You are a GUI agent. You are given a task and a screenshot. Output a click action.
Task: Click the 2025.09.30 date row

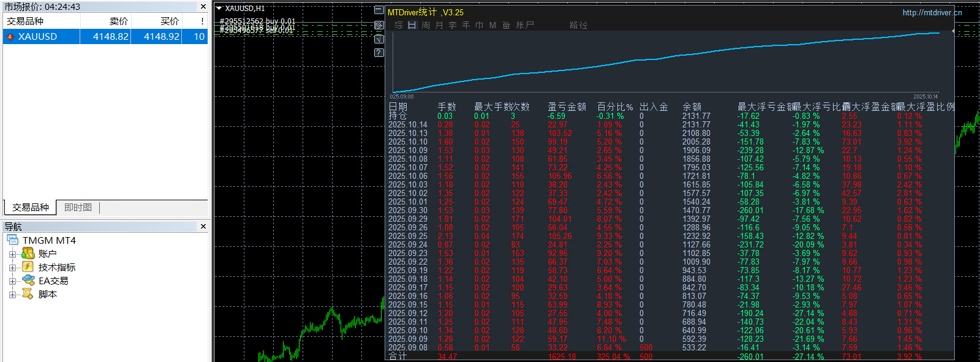(x=407, y=210)
